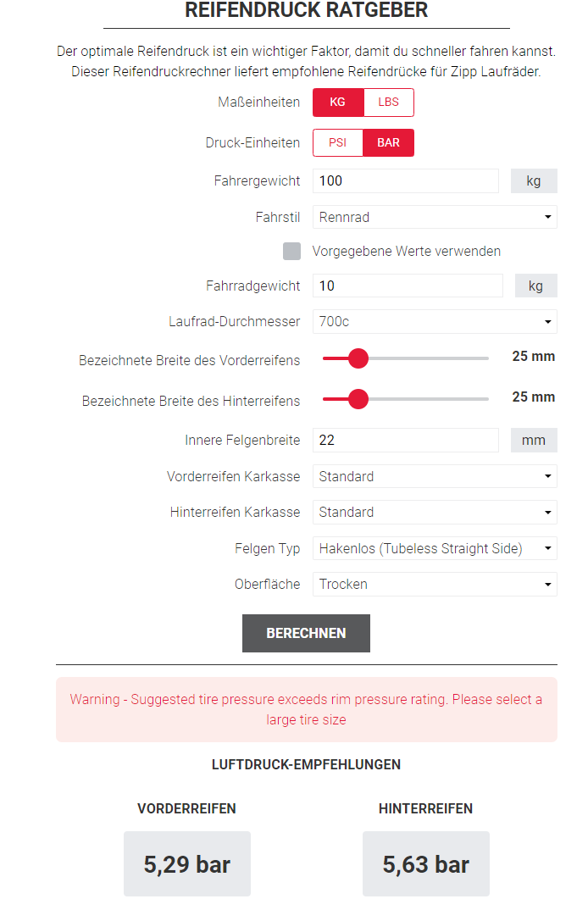Open the Fahrstil dropdown
Image resolution: width=588 pixels, height=910 pixels.
point(435,217)
